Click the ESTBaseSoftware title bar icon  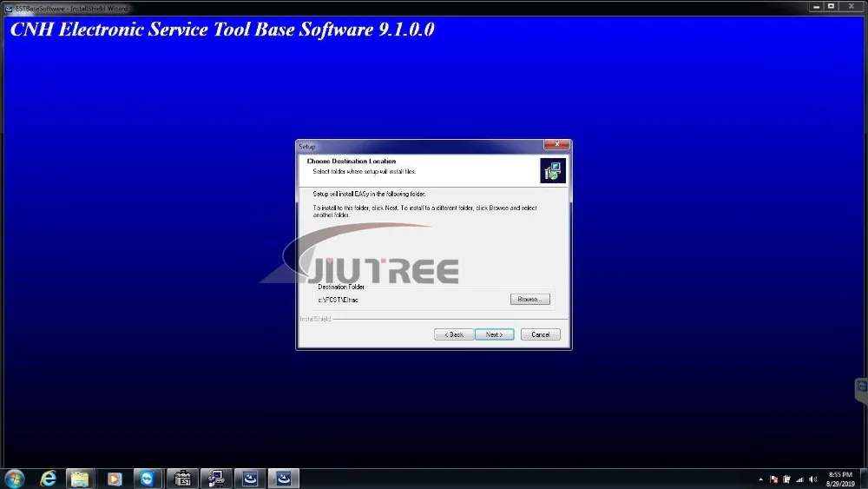9,9
